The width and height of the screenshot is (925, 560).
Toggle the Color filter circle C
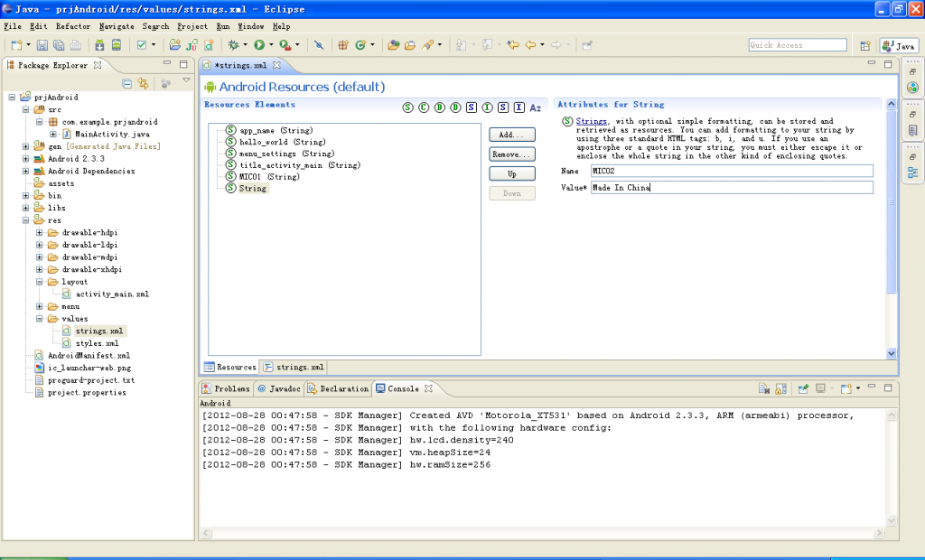[424, 107]
